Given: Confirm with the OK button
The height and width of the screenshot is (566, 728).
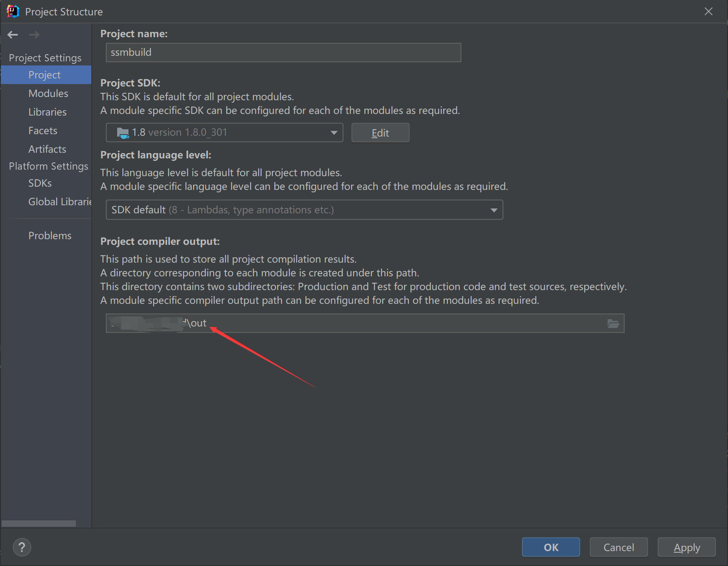Looking at the screenshot, I should pyautogui.click(x=551, y=547).
